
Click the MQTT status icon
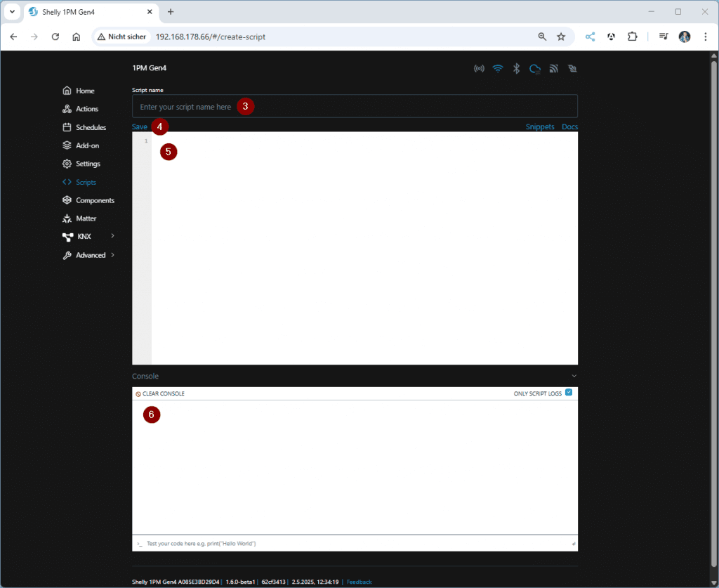pos(553,68)
